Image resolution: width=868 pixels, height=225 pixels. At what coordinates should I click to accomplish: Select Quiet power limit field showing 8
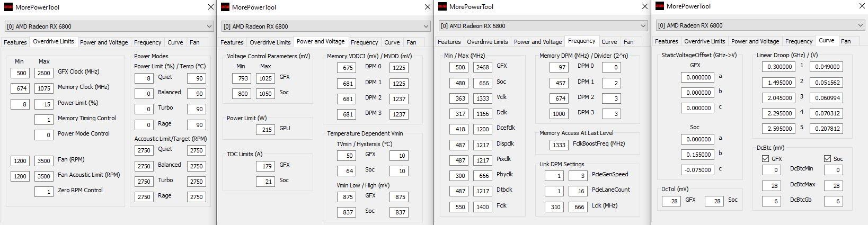click(x=144, y=78)
